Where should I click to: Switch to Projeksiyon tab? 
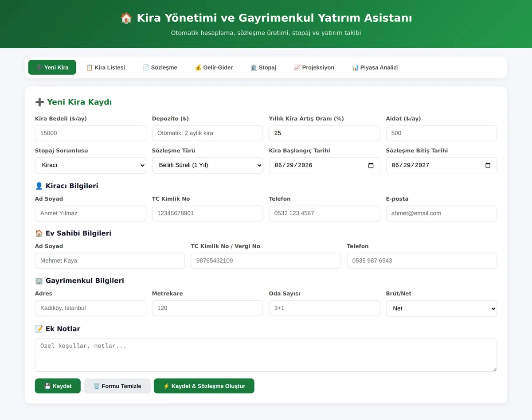click(314, 67)
